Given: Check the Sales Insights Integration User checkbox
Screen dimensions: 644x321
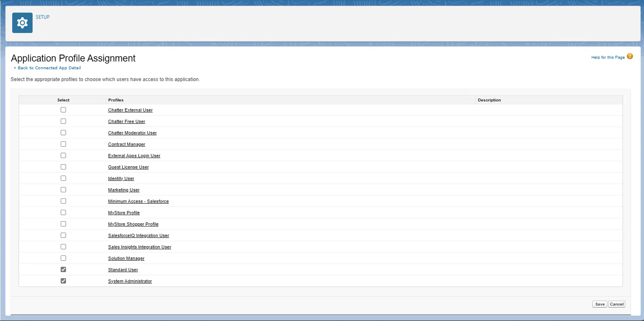Looking at the screenshot, I should pos(63,246).
